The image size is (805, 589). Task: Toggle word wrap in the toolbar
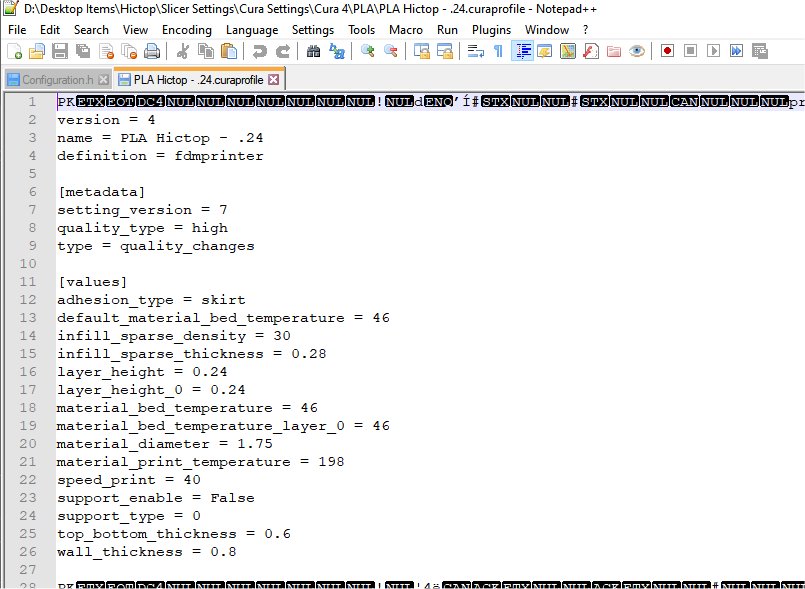pos(476,51)
